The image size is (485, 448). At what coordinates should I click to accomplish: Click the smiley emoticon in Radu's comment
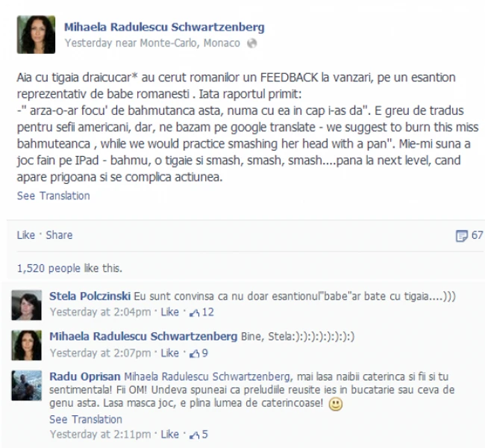[335, 404]
